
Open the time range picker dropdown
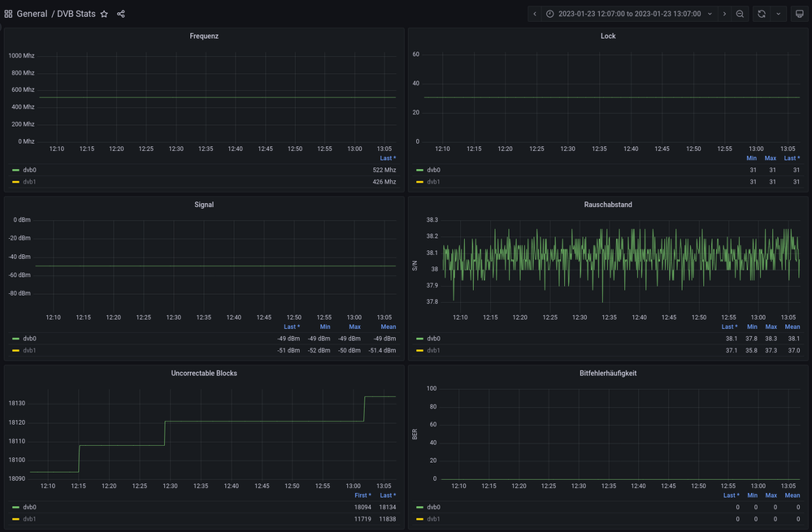tap(628, 14)
